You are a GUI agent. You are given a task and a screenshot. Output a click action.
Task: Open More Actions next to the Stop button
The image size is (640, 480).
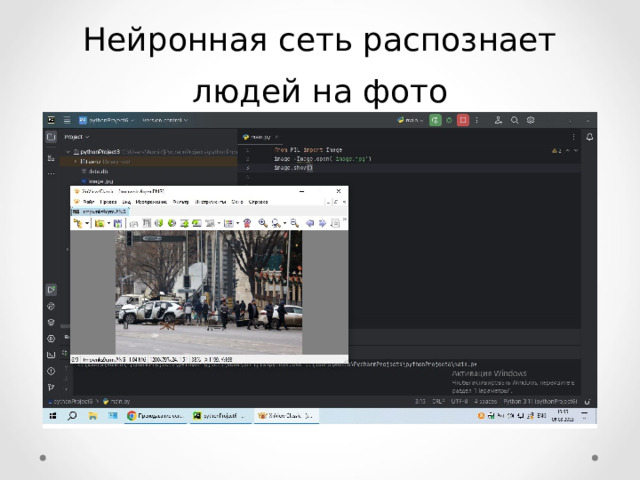[x=477, y=120]
